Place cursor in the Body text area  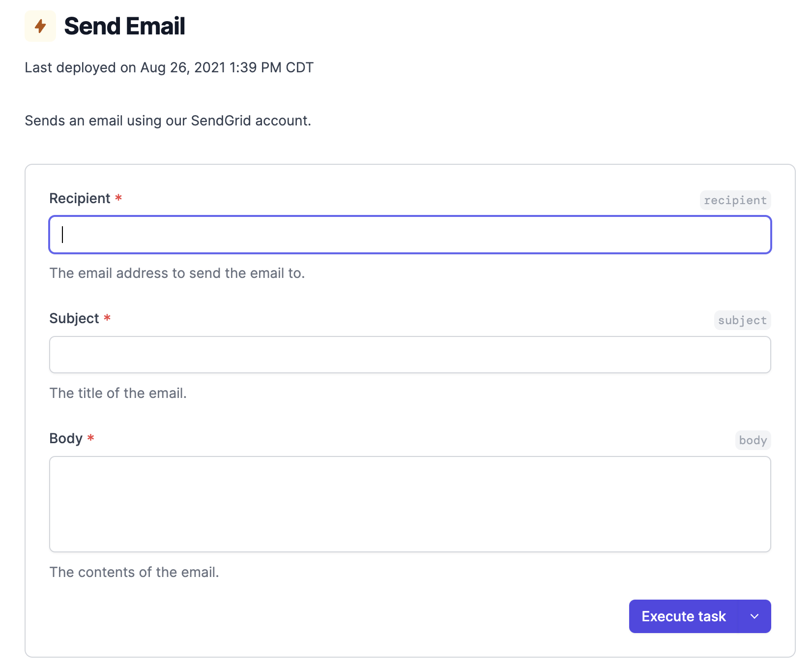(410, 504)
